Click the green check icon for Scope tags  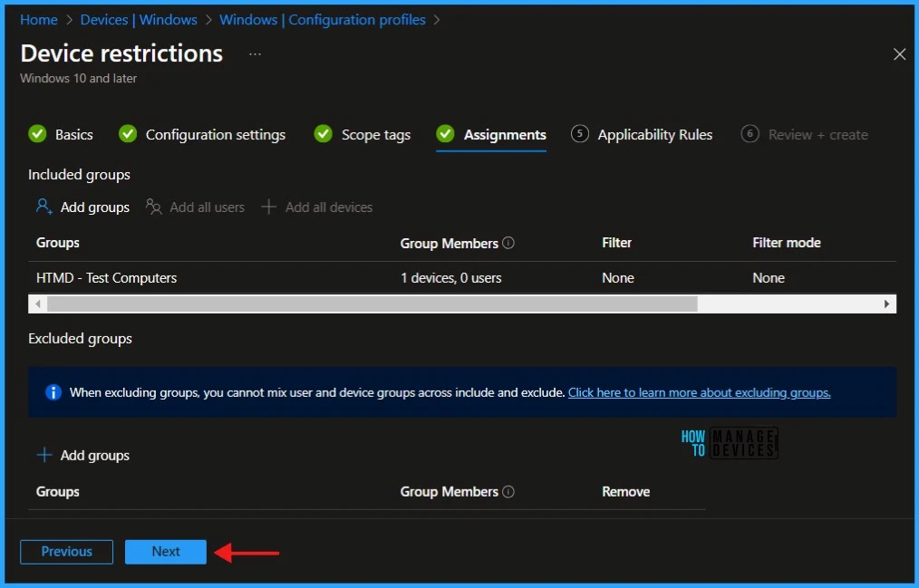pyautogui.click(x=323, y=134)
